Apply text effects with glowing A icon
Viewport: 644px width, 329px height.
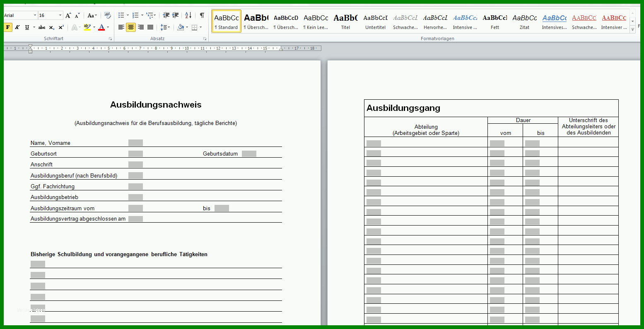point(74,27)
